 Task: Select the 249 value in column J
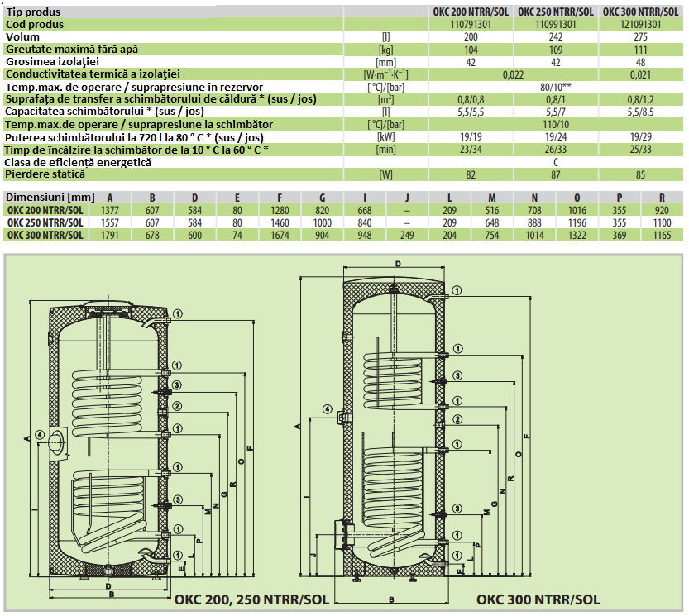point(406,235)
